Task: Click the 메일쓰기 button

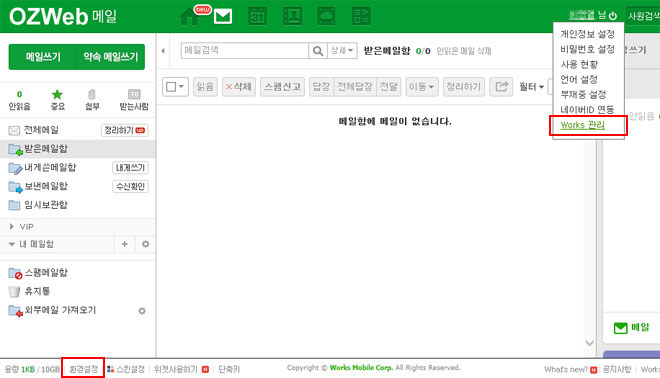Action: (x=43, y=57)
